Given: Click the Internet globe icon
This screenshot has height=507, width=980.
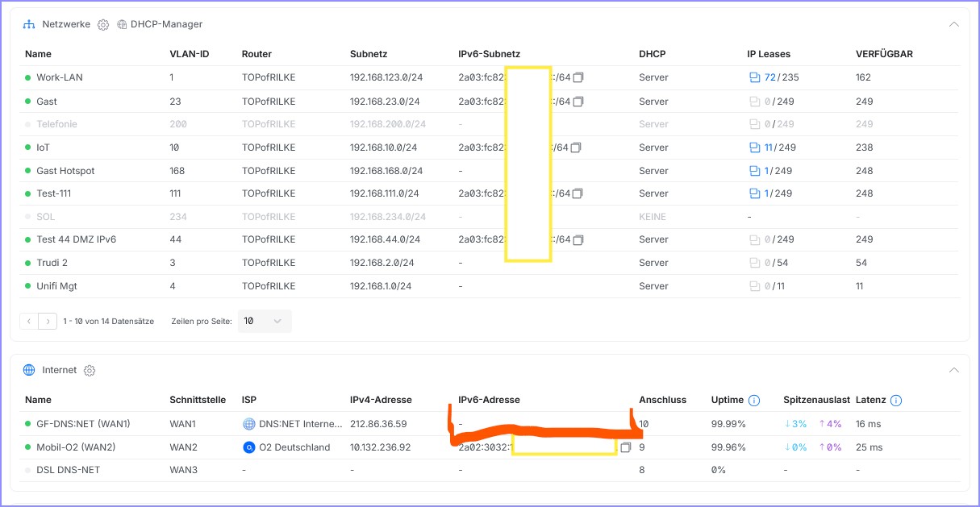Looking at the screenshot, I should click(29, 370).
